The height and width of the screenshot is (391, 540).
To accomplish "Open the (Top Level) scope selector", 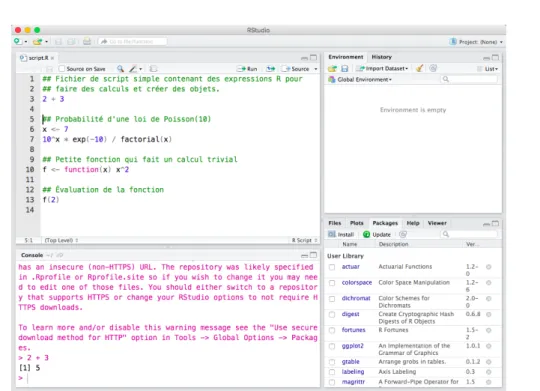I will [61, 240].
